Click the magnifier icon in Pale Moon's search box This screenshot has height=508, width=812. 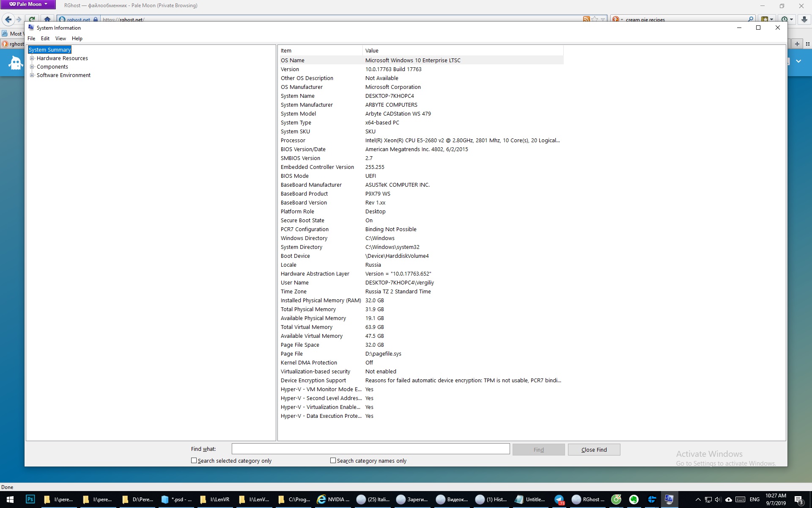751,19
